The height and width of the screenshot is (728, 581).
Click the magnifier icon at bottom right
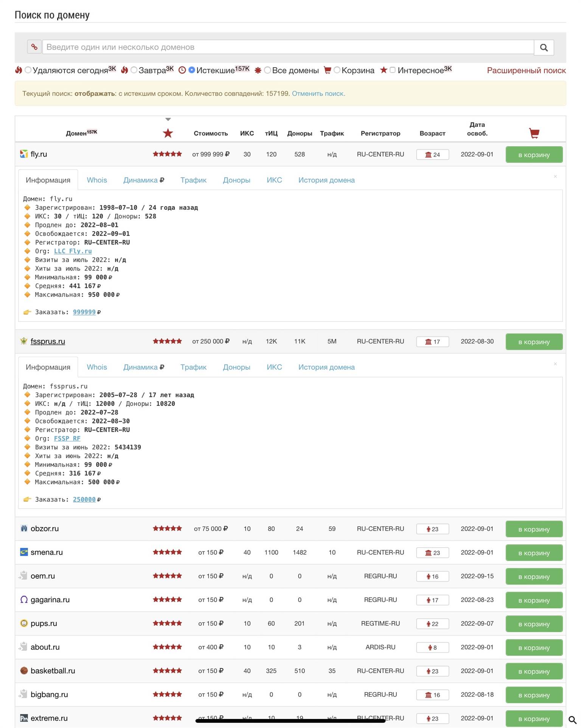click(572, 720)
